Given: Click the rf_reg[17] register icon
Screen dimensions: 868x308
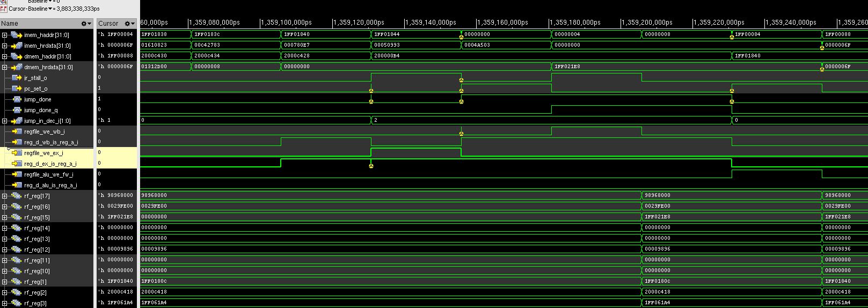Looking at the screenshot, I should coord(16,196).
